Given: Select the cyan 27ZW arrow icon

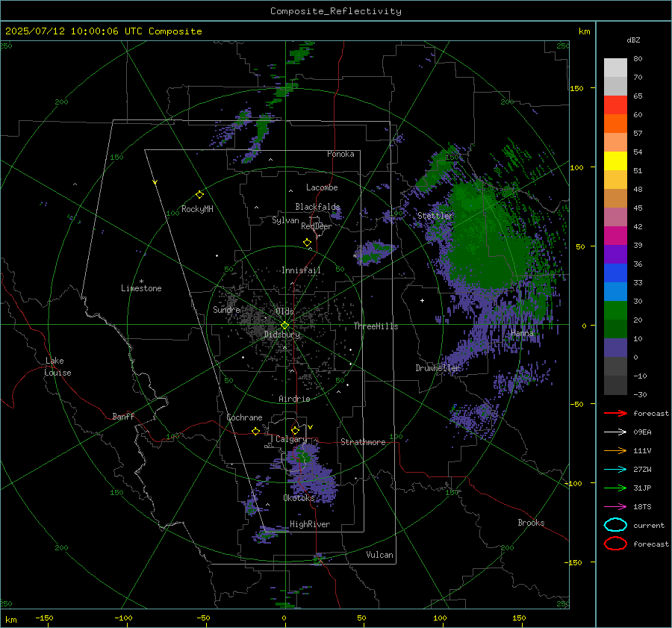Looking at the screenshot, I should [x=615, y=470].
